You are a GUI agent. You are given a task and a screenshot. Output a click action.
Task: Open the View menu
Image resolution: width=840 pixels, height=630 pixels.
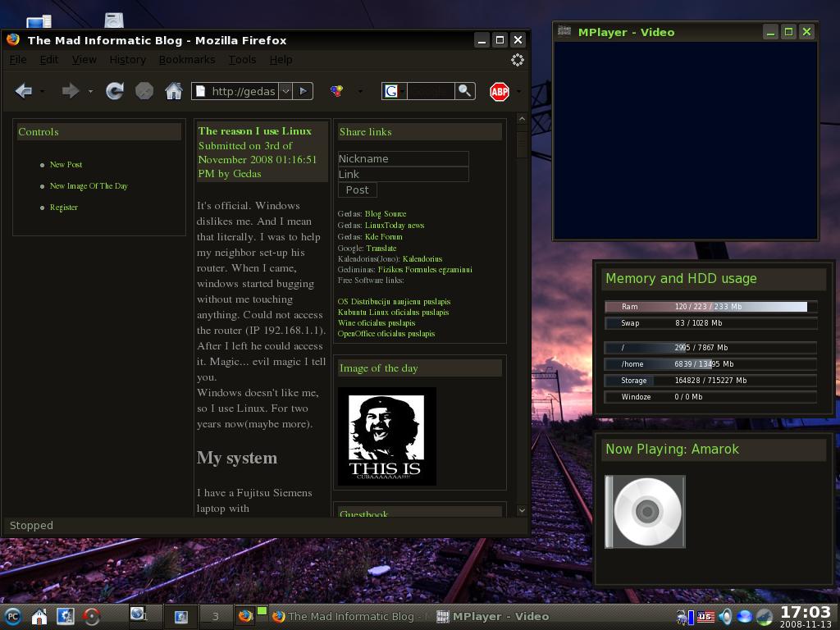(84, 59)
